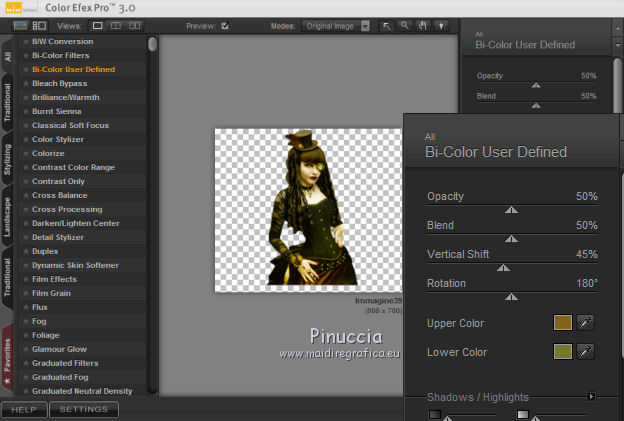Switch to single image view
Viewport: 624px width, 421px height.
(x=99, y=25)
